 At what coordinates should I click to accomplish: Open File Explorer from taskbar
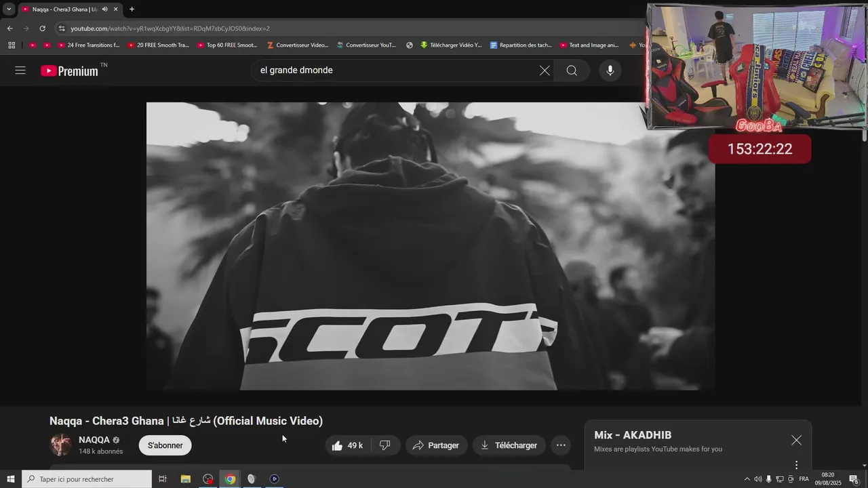(185, 479)
